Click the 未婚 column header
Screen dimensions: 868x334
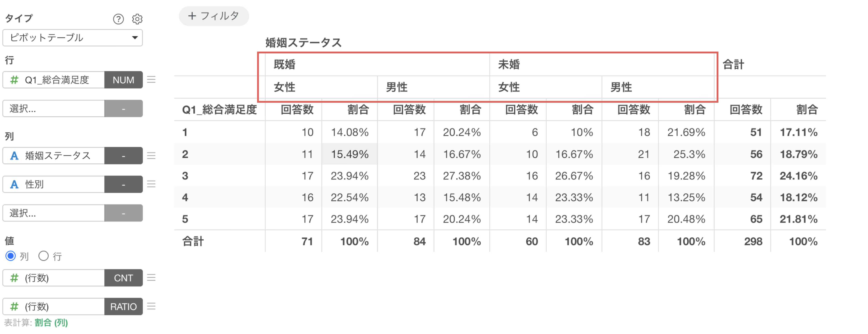(509, 64)
